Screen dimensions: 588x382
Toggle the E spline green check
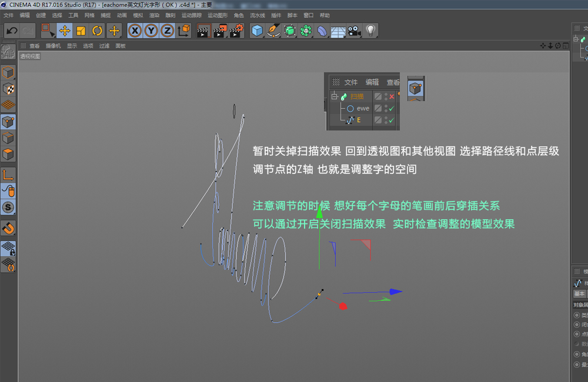click(392, 120)
